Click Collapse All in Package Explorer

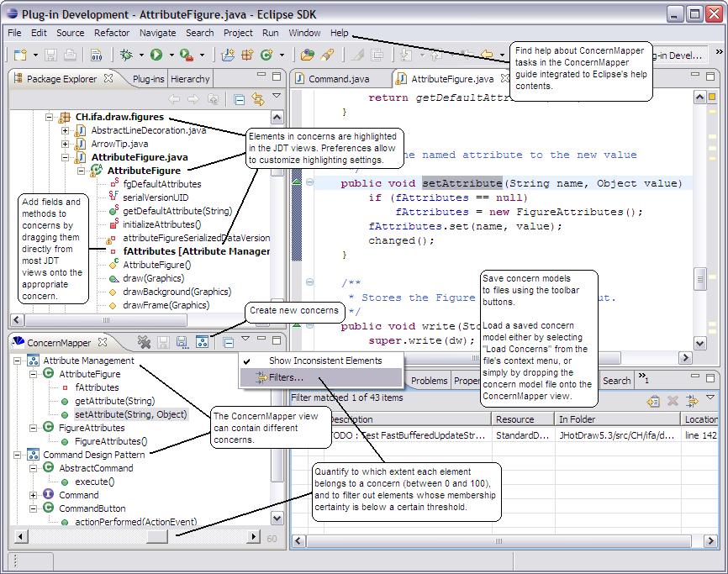[x=239, y=99]
